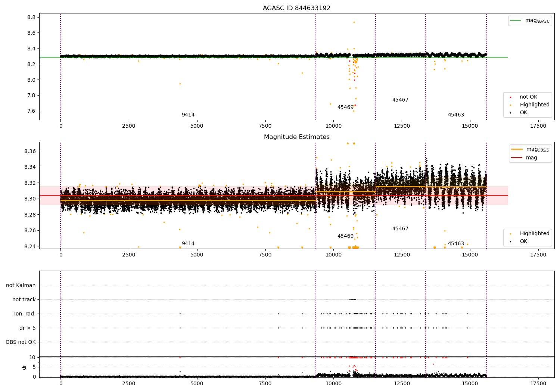This screenshot has width=560, height=392.
Task: Click obsid label '45467' in the AGASC ID plot
Action: pyautogui.click(x=400, y=100)
